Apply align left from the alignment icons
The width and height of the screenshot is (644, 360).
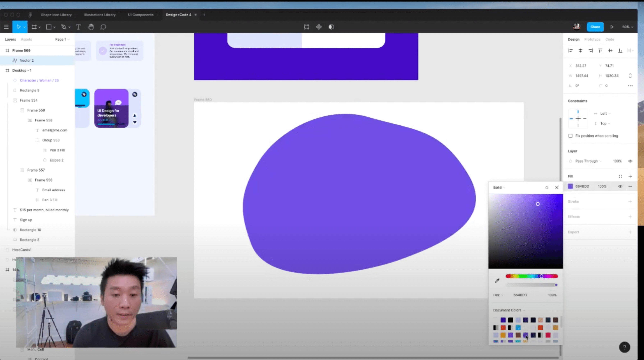click(571, 50)
